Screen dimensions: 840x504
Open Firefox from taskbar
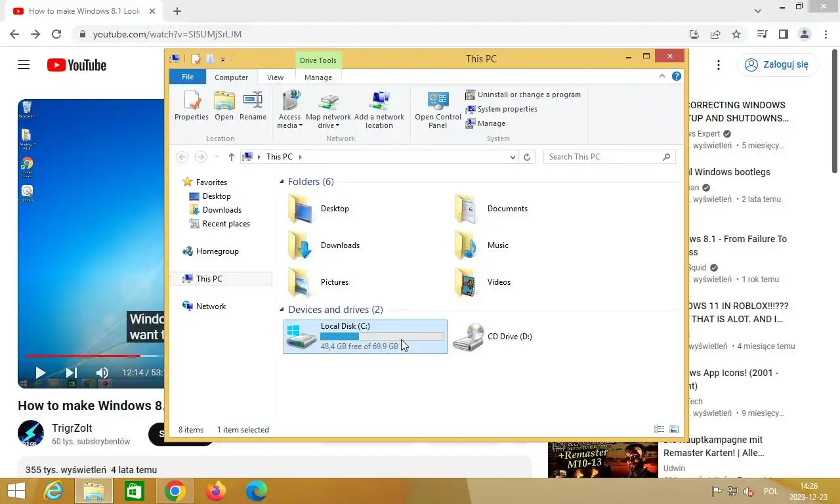pos(216,491)
